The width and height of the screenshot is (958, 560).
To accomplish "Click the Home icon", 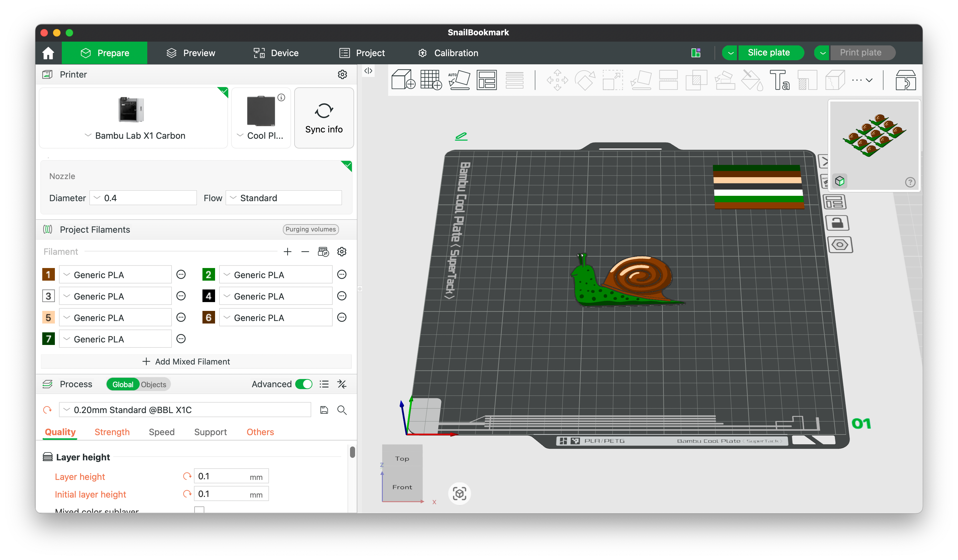I will [x=48, y=53].
